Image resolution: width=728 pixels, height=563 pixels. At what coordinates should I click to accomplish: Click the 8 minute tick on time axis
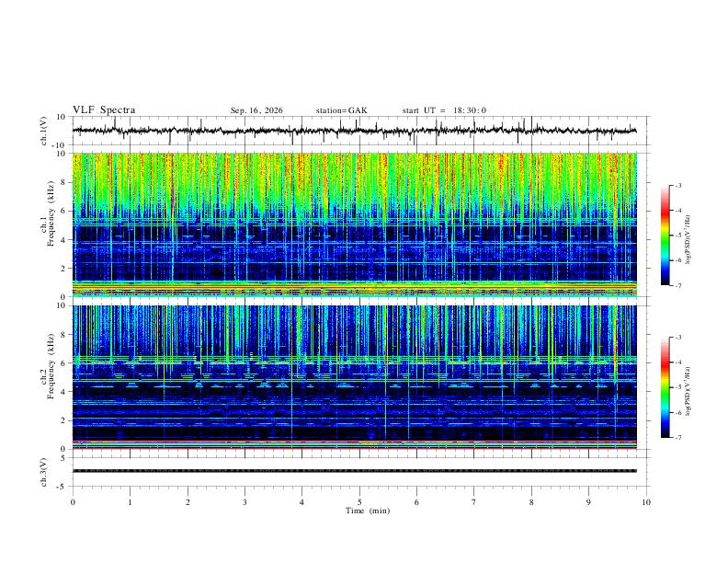coord(531,502)
